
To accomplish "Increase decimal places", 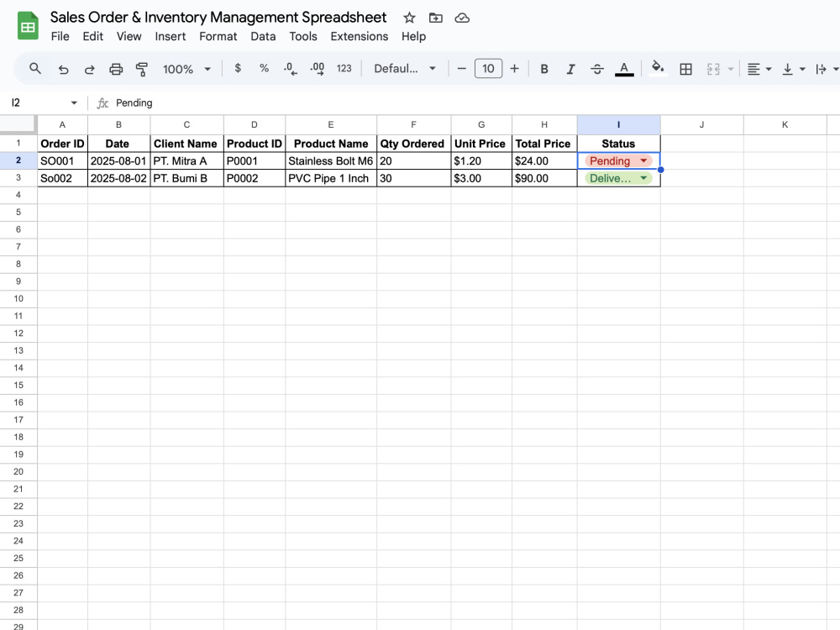I will tap(318, 69).
